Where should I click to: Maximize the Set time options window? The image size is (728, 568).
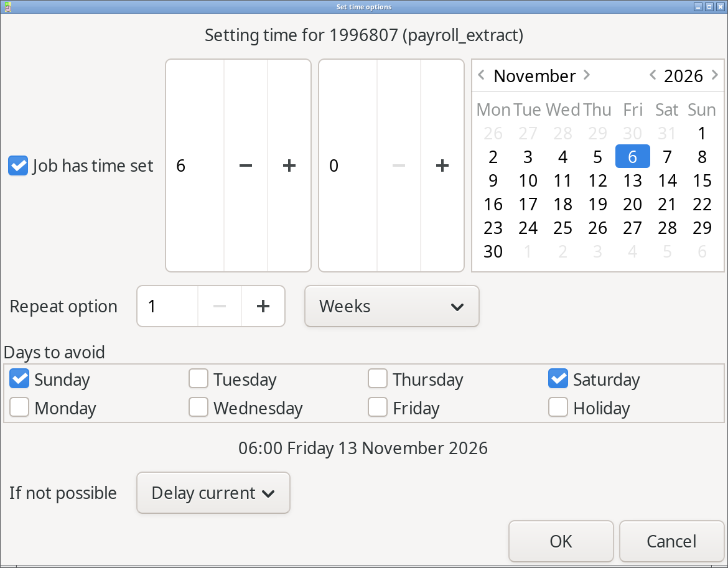tap(709, 6)
